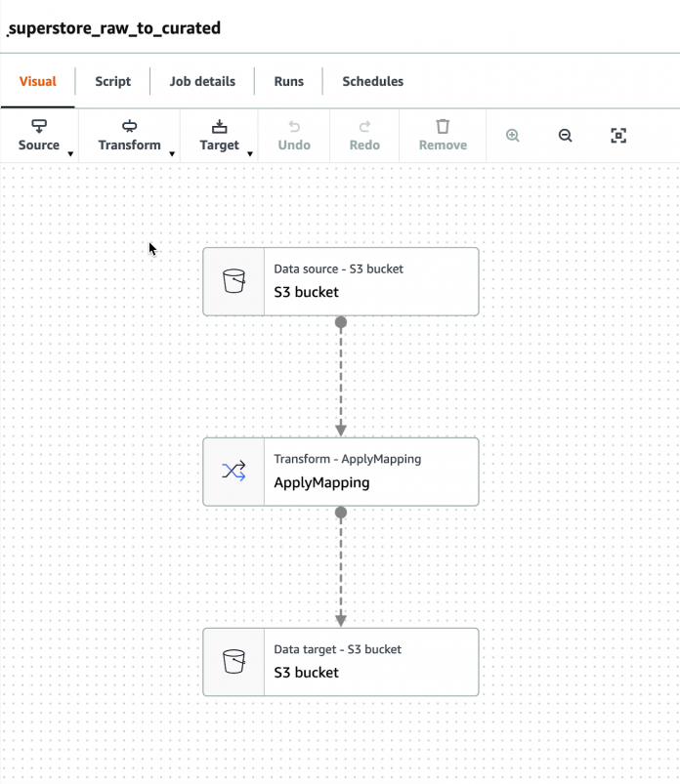This screenshot has height=784, width=680.
Task: View the Runs tab
Action: pos(288,81)
